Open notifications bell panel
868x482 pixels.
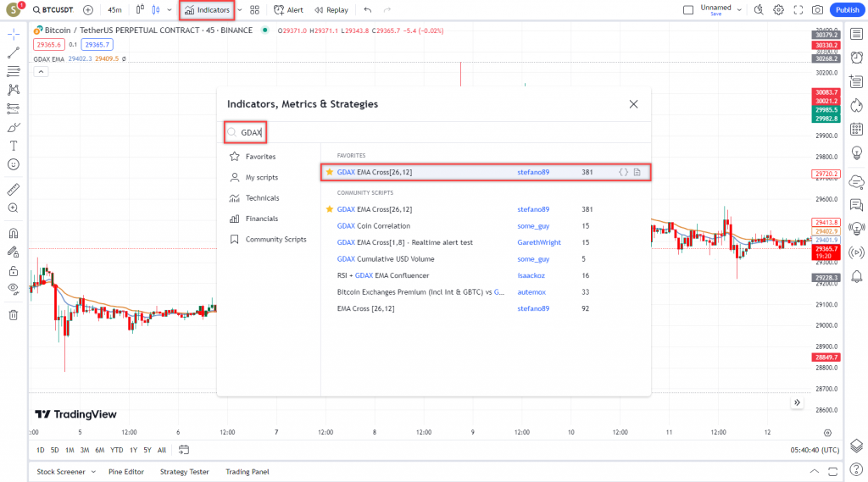(856, 276)
